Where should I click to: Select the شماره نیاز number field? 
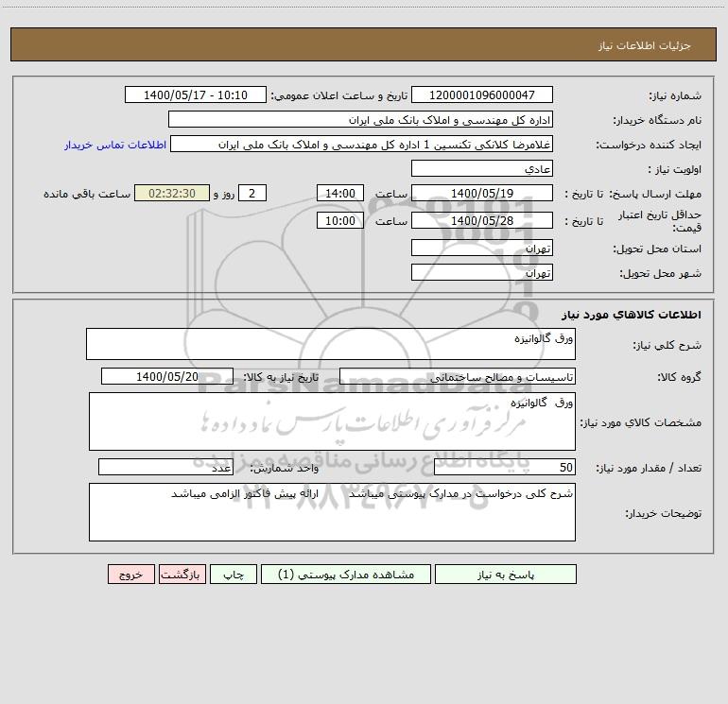point(482,94)
